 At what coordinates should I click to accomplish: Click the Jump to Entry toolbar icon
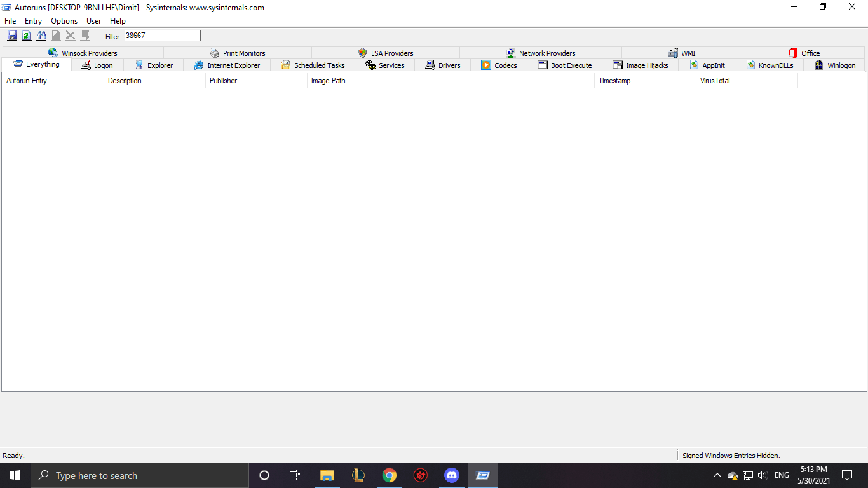[x=85, y=36]
